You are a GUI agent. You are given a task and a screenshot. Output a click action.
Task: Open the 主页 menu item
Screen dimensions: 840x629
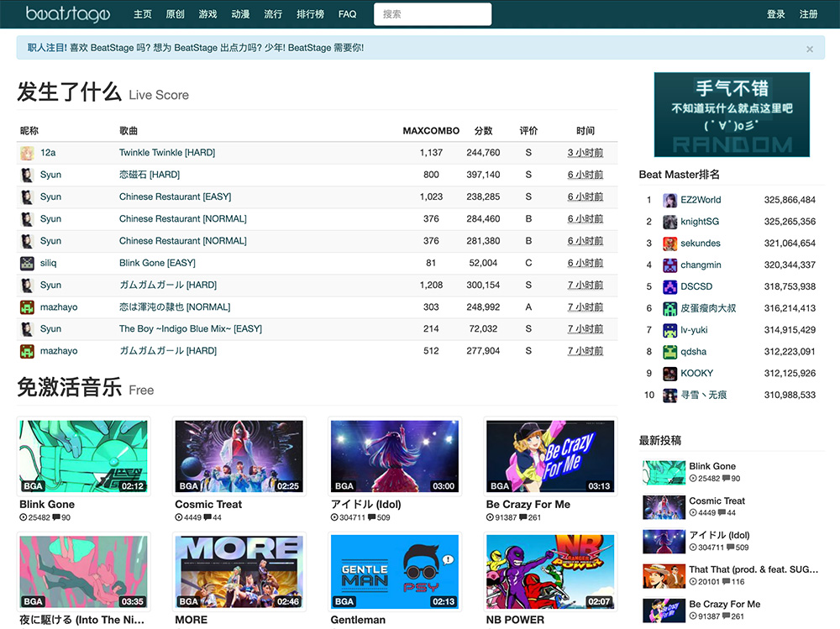(x=143, y=14)
